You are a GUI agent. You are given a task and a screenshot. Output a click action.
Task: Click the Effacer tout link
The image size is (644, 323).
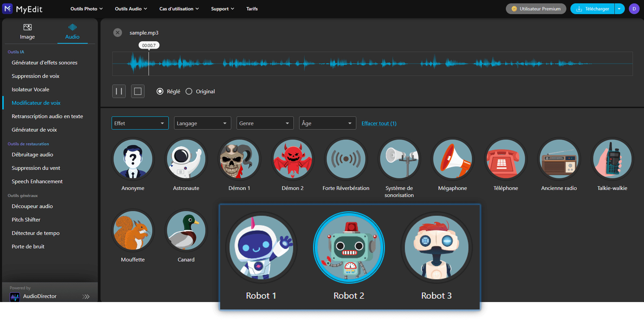(379, 123)
